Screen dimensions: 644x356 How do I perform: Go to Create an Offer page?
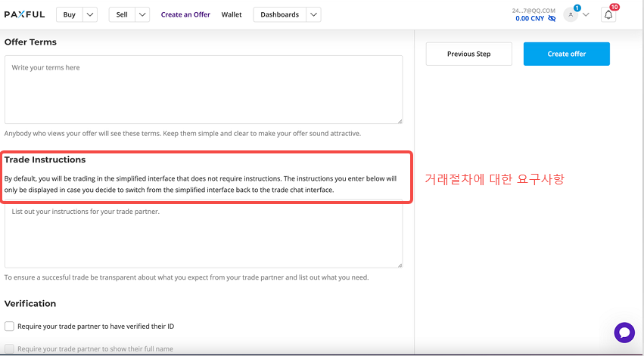pyautogui.click(x=185, y=15)
